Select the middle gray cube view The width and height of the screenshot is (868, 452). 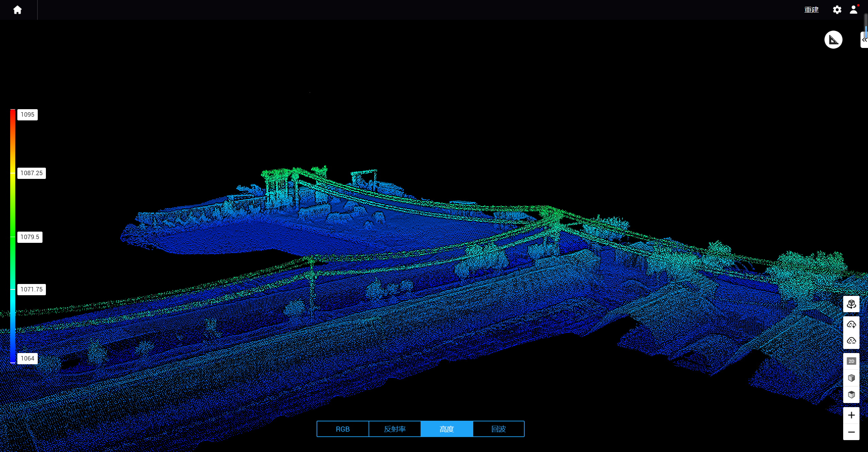(x=851, y=378)
